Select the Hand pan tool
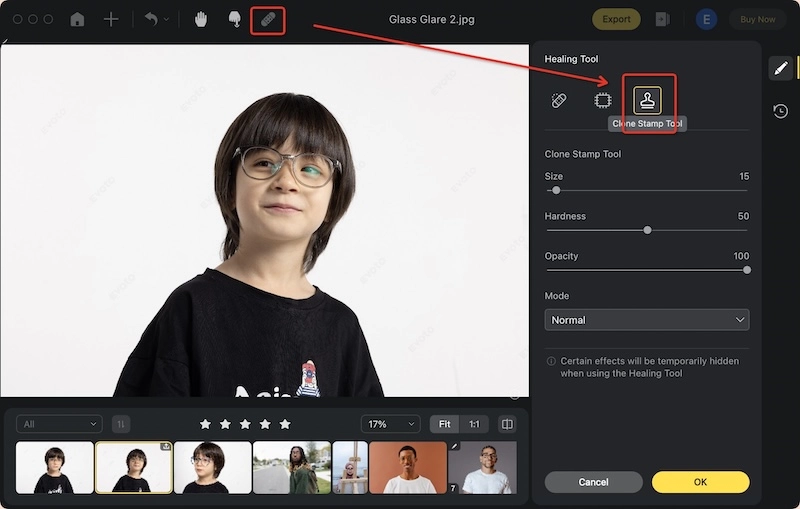 tap(201, 19)
